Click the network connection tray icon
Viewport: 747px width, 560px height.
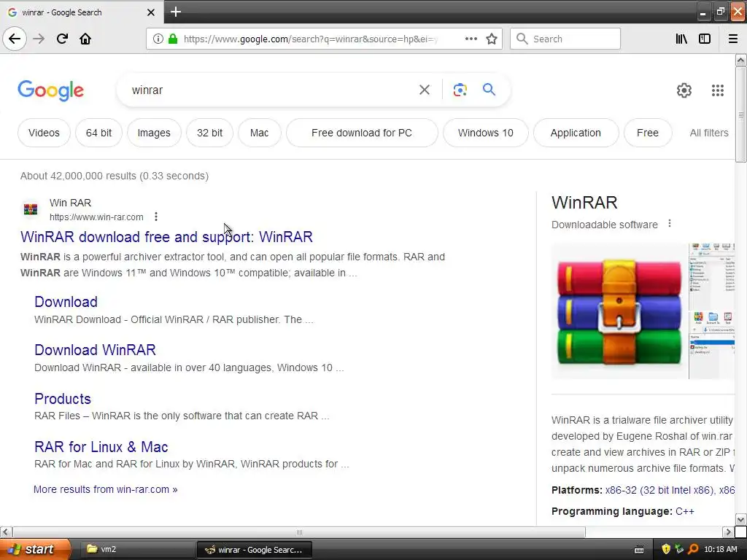point(679,549)
